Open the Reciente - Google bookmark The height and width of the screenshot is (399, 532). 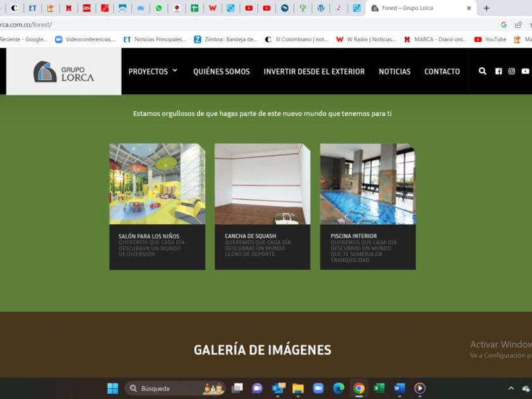point(23,39)
